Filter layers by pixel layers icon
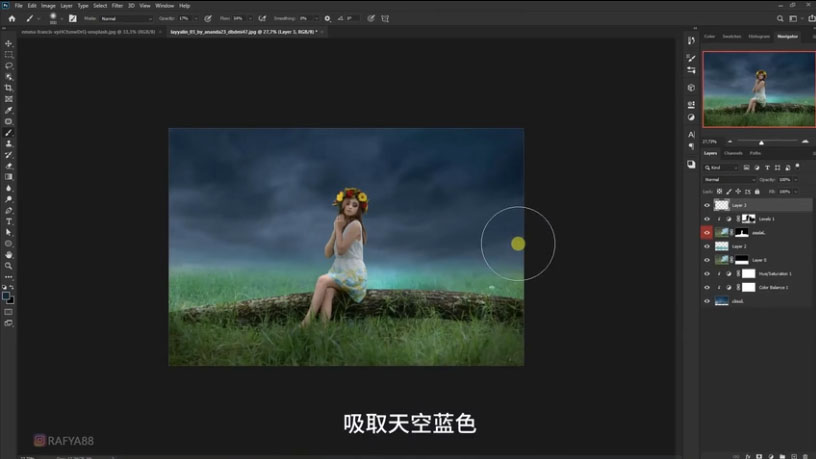 (x=746, y=168)
